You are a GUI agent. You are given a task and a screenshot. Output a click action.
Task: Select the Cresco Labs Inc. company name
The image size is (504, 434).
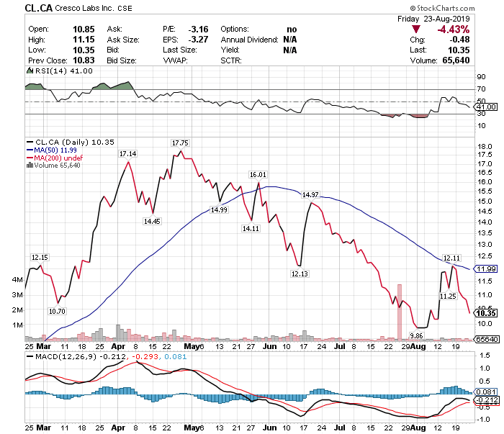click(x=84, y=8)
